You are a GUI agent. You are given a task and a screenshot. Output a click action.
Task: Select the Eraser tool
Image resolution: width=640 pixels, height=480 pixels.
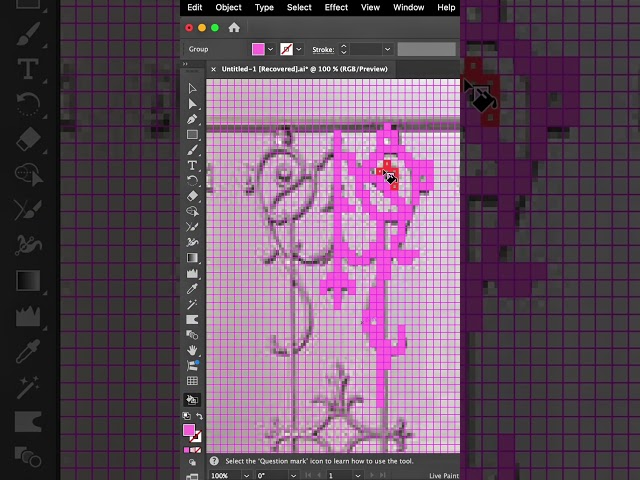coord(192,196)
